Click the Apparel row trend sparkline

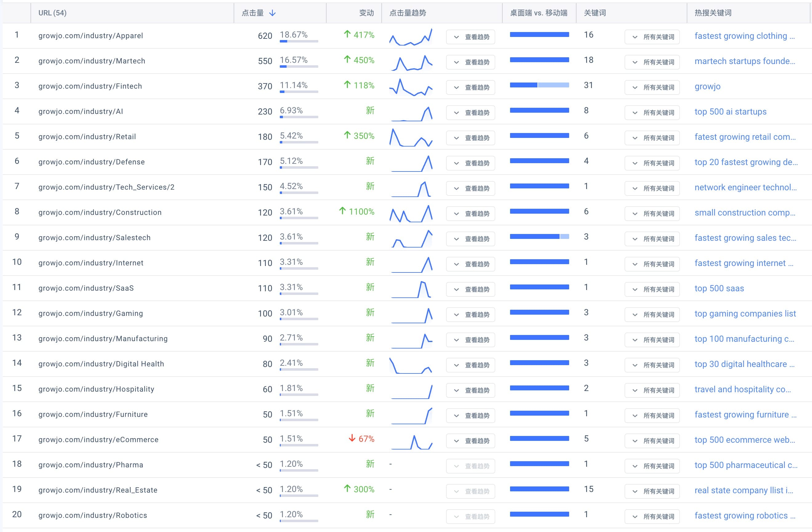tap(411, 37)
